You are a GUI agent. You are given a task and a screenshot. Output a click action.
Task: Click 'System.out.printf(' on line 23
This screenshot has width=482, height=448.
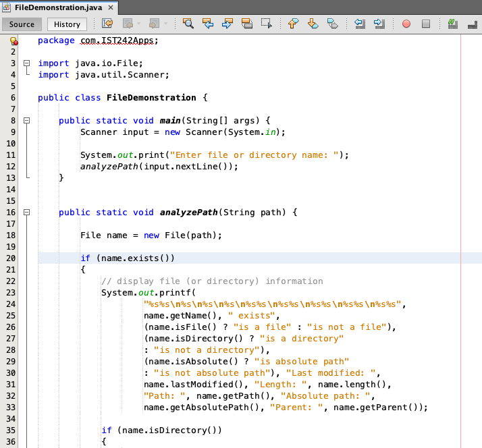tap(149, 293)
